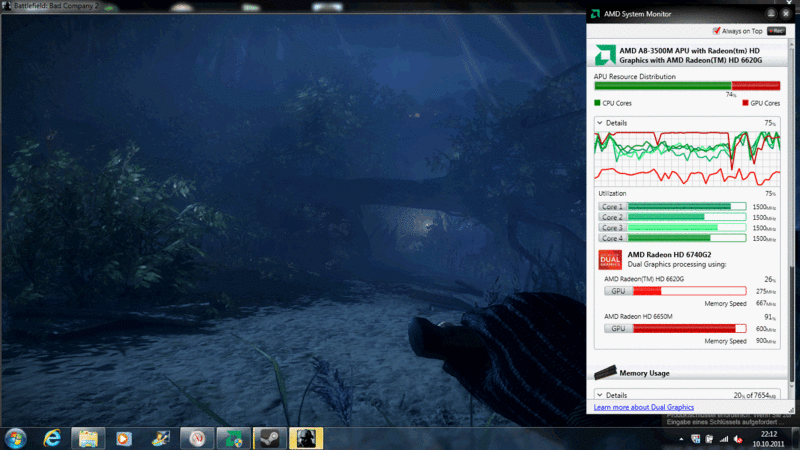This screenshot has height=450, width=800.
Task: Click the Action Center flag tray icon
Action: coord(695,439)
